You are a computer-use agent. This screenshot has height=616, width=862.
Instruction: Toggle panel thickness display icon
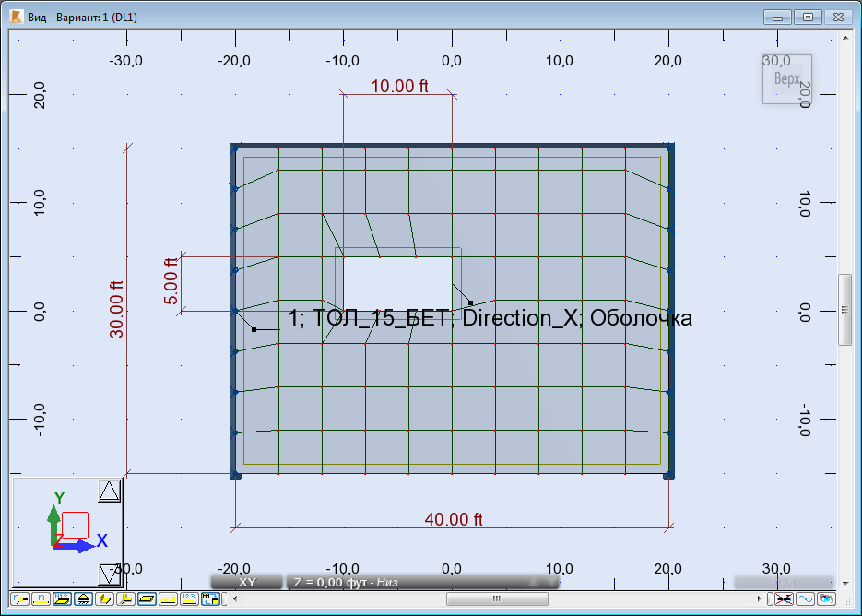point(147,598)
